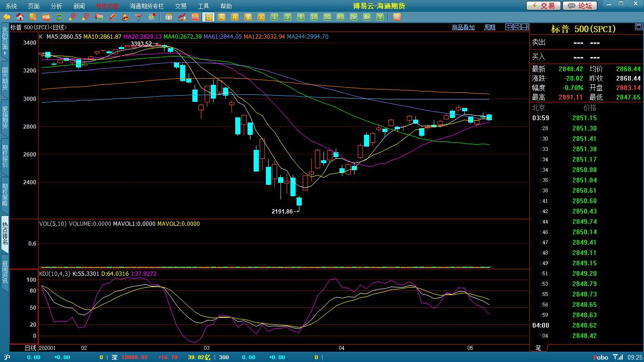This screenshot has width=644, height=362.
Task: Open the 期权策略 side tab
Action: coord(5,195)
